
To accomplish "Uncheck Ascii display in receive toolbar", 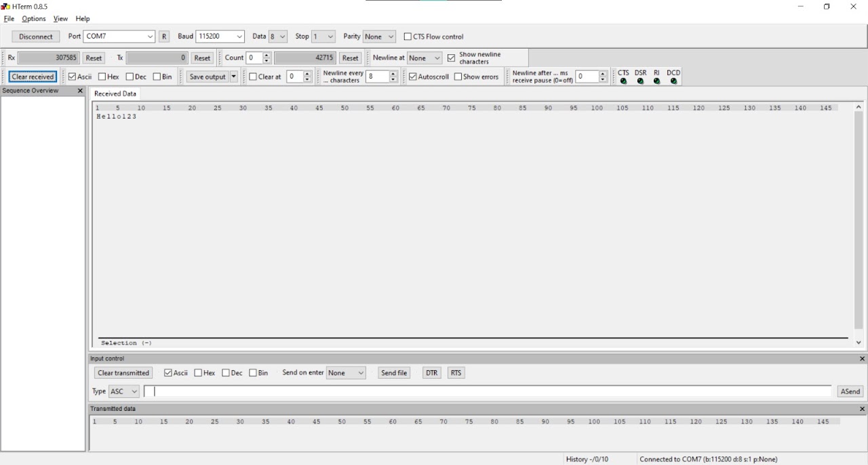I will coord(72,77).
